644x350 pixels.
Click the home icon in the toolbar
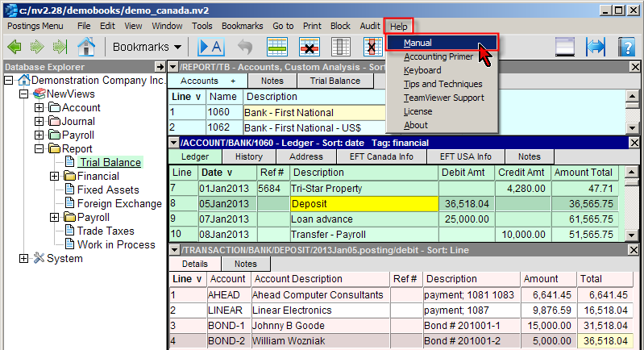pos(85,47)
